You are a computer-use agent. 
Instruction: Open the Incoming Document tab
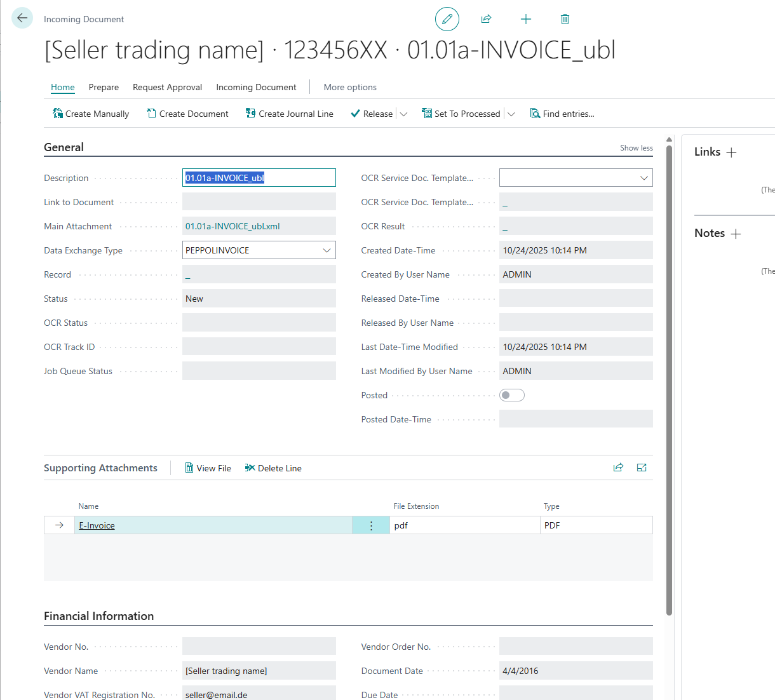256,87
